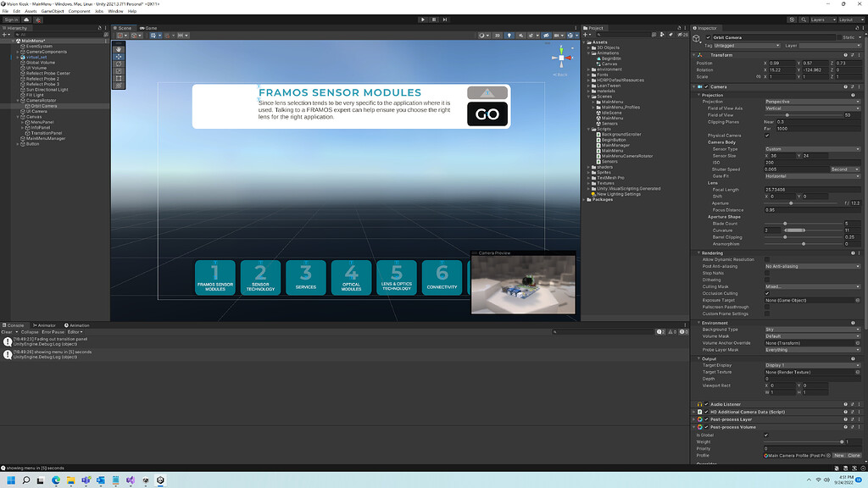Click the cloud collaboration icon near Sign in
This screenshot has height=488, width=868.
[x=25, y=19]
